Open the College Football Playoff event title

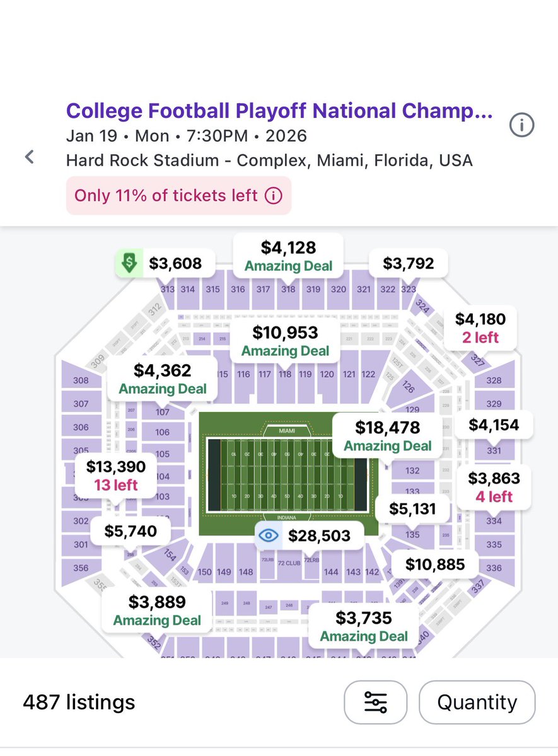[279, 111]
